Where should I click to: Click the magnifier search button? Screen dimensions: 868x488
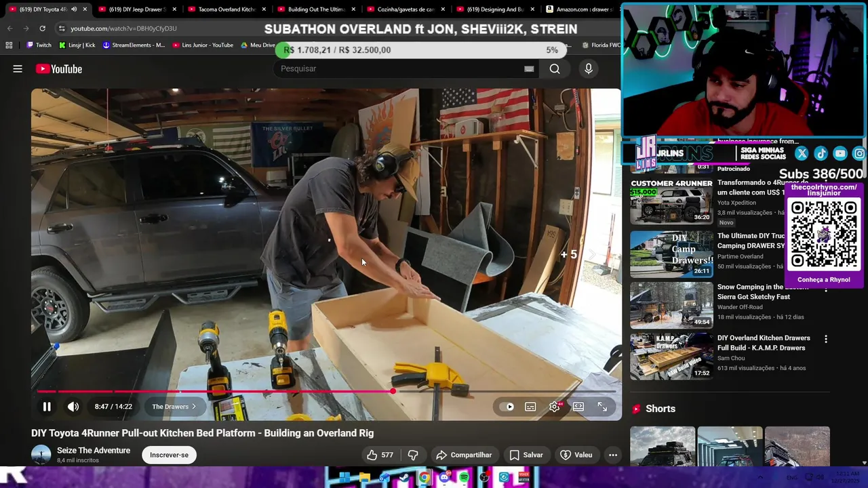click(555, 68)
